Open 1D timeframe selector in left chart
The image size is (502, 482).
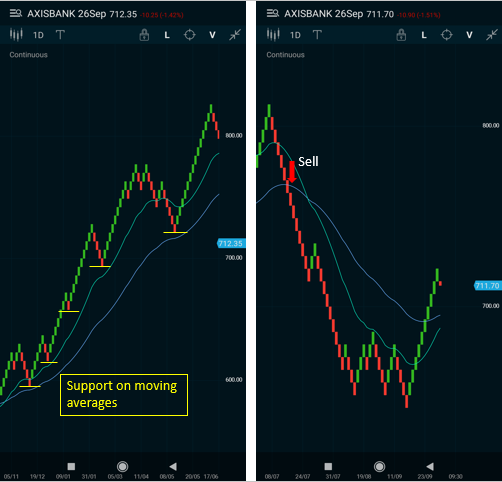pyautogui.click(x=38, y=35)
